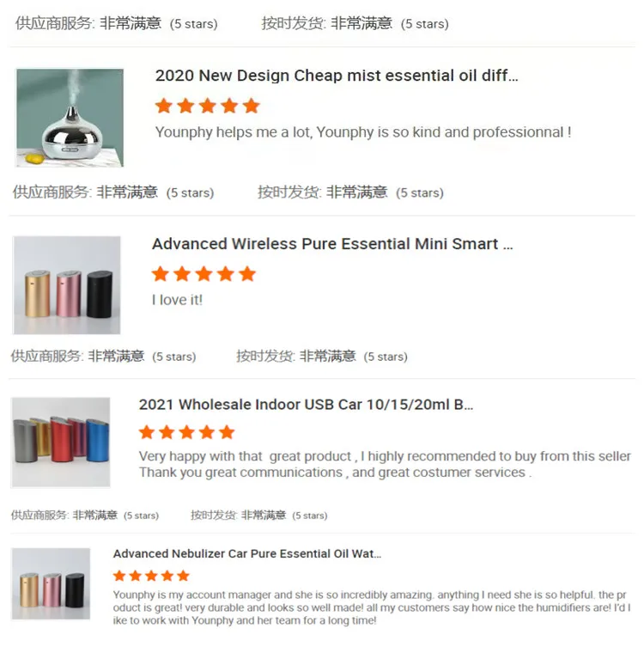The width and height of the screenshot is (644, 653).
Task: Click star rating under Advanced Wireless review
Action: [204, 274]
